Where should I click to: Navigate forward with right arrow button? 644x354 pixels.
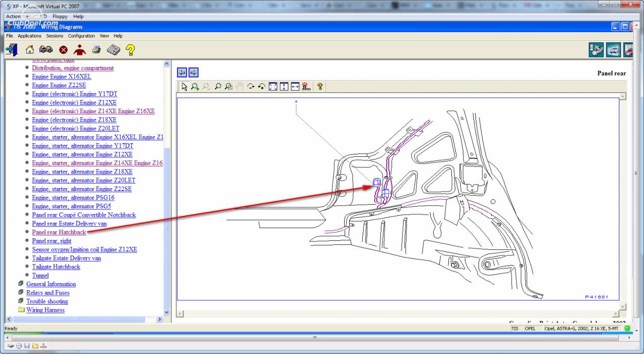click(x=193, y=72)
